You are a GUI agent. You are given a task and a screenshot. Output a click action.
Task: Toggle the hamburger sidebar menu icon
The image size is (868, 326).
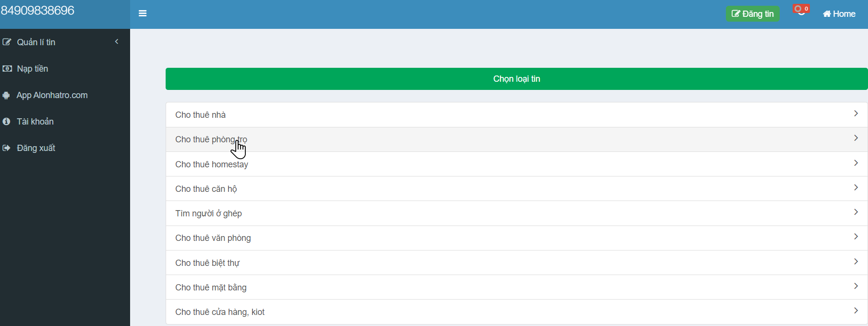click(143, 13)
